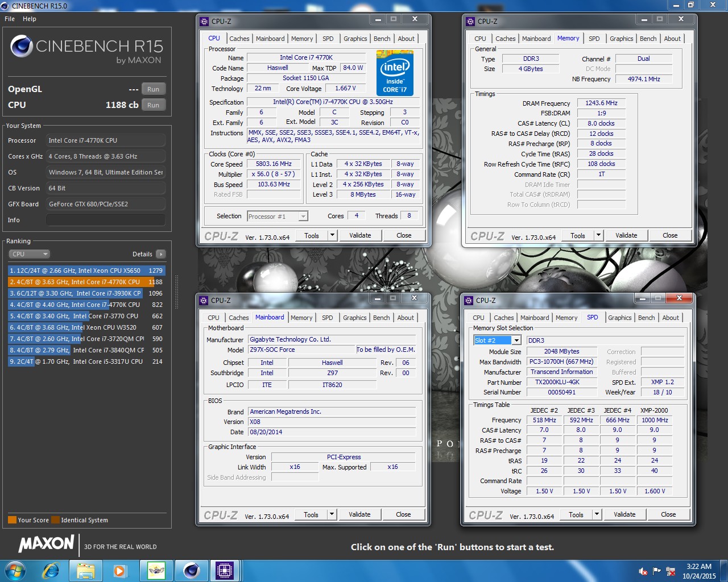728x582 pixels.
Task: Click Validate in the SPD window
Action: (x=624, y=514)
